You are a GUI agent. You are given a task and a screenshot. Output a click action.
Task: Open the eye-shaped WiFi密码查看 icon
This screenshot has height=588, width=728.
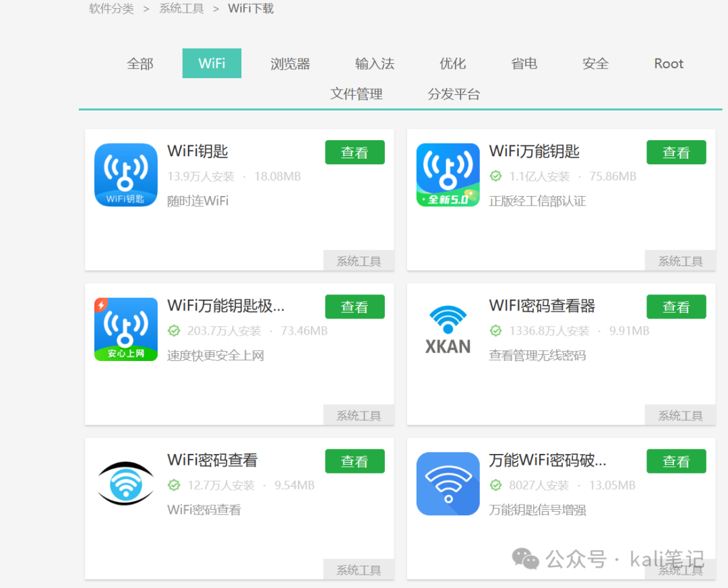[x=126, y=484]
